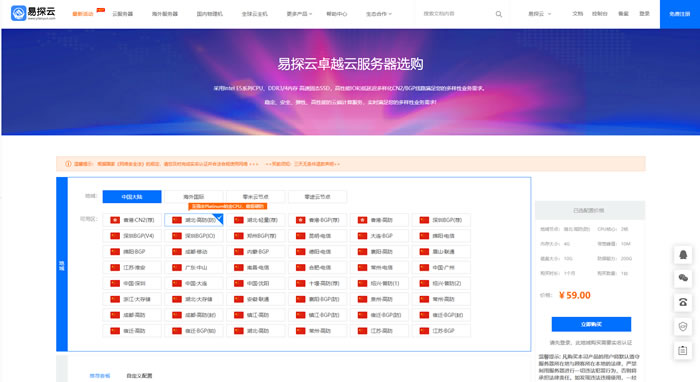Select the 中国-大连 availability zone
This screenshot has height=382, width=700.
point(194,283)
